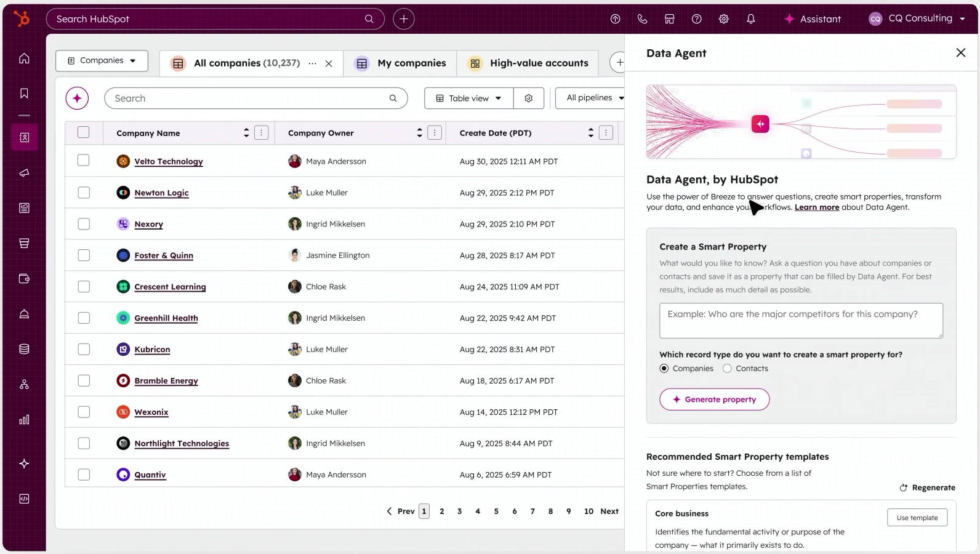Click Learn more about Data Agent link
The height and width of the screenshot is (554, 980).
pyautogui.click(x=817, y=207)
